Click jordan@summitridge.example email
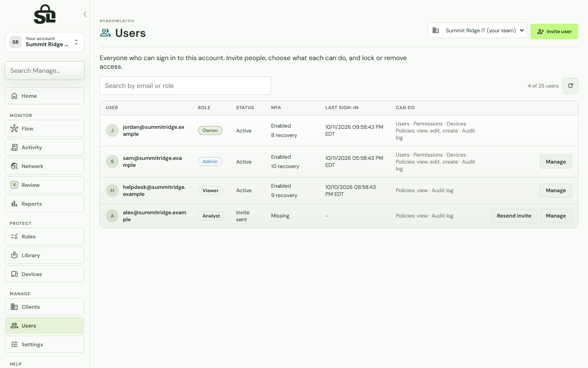The width and height of the screenshot is (588, 368). click(x=154, y=130)
